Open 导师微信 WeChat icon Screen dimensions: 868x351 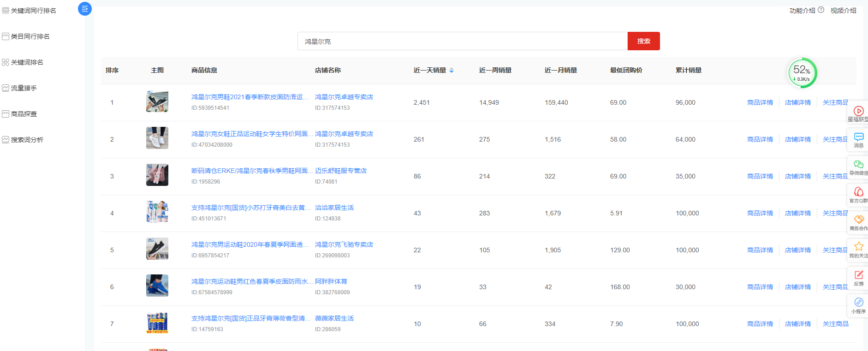pos(858,165)
